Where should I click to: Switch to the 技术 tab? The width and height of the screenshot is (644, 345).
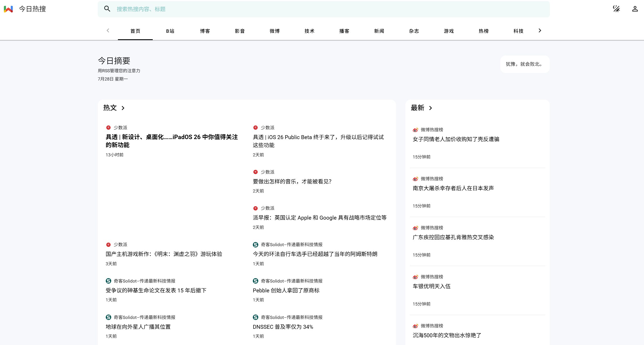309,31
